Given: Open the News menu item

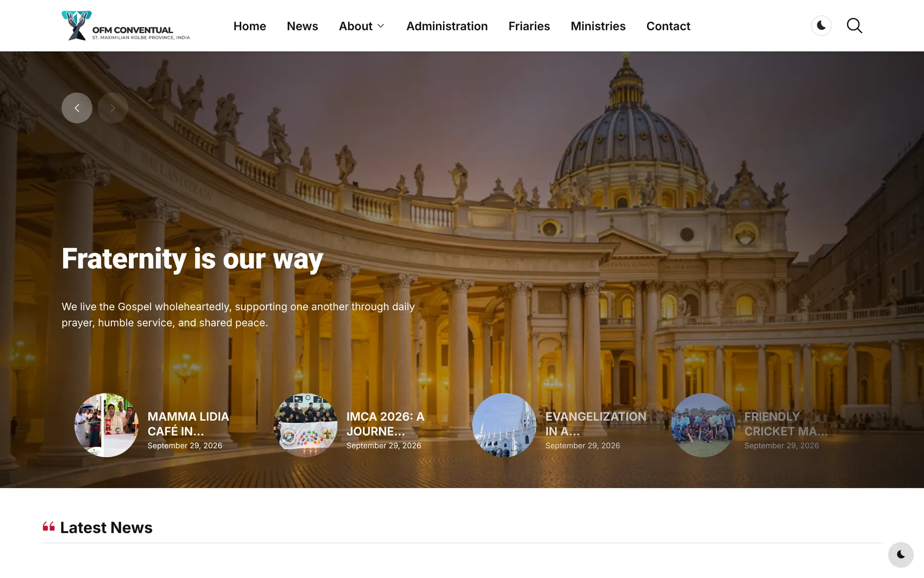Looking at the screenshot, I should click(x=302, y=26).
